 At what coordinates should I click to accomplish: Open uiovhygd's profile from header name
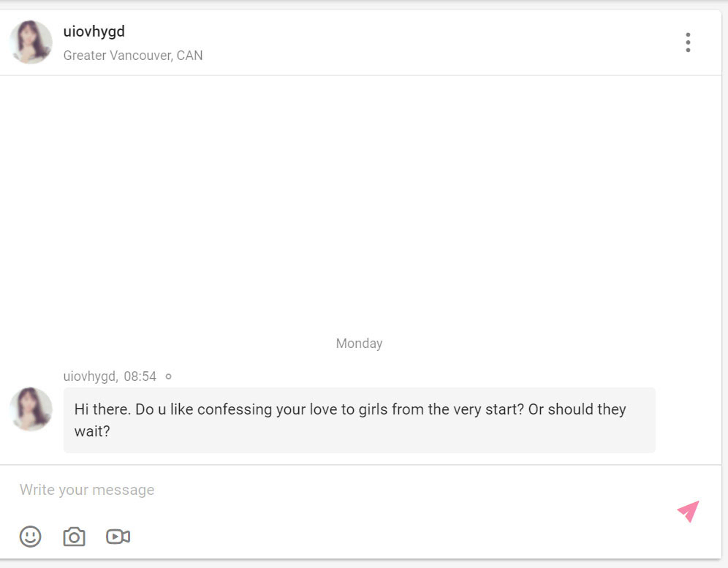click(94, 31)
